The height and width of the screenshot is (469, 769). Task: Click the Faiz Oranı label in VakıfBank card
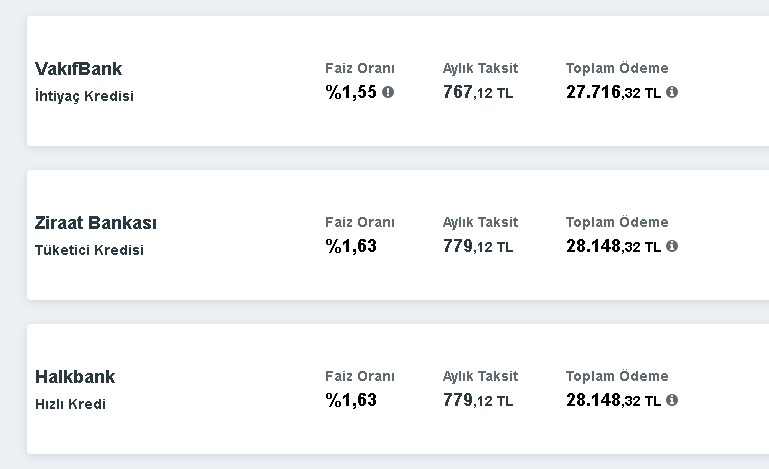point(360,68)
